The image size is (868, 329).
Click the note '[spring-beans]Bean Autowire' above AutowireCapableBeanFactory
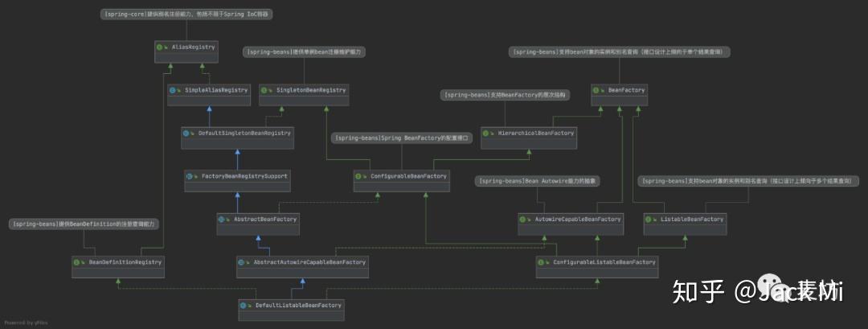tap(537, 181)
